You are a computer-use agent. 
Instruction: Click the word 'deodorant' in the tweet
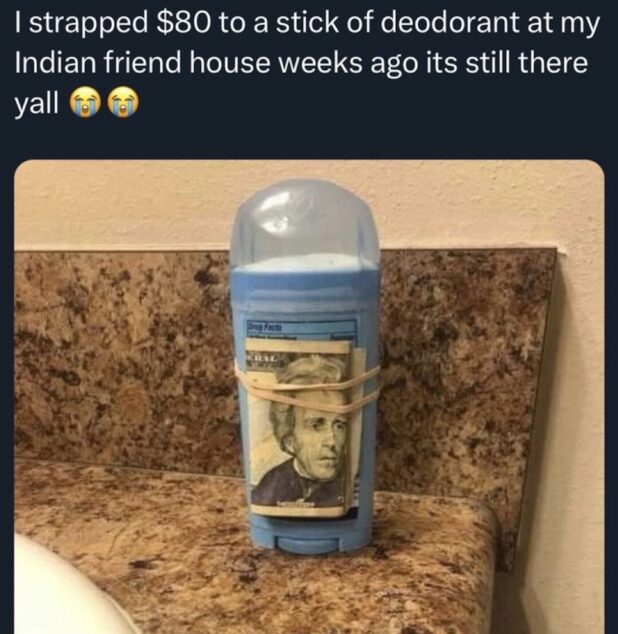coord(449,23)
